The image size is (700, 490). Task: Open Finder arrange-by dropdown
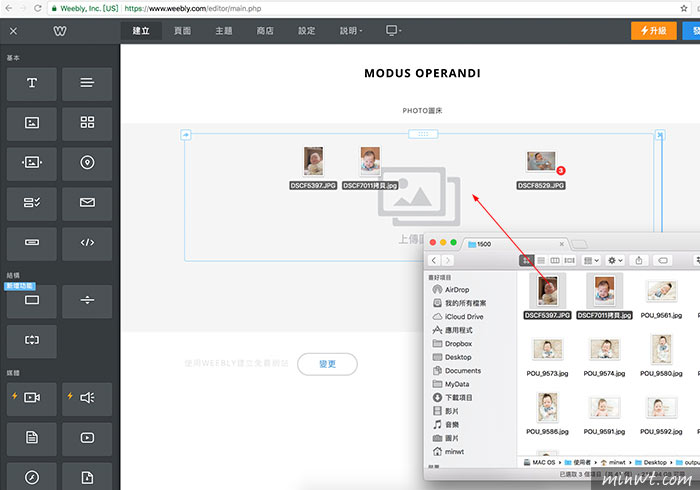pos(591,261)
